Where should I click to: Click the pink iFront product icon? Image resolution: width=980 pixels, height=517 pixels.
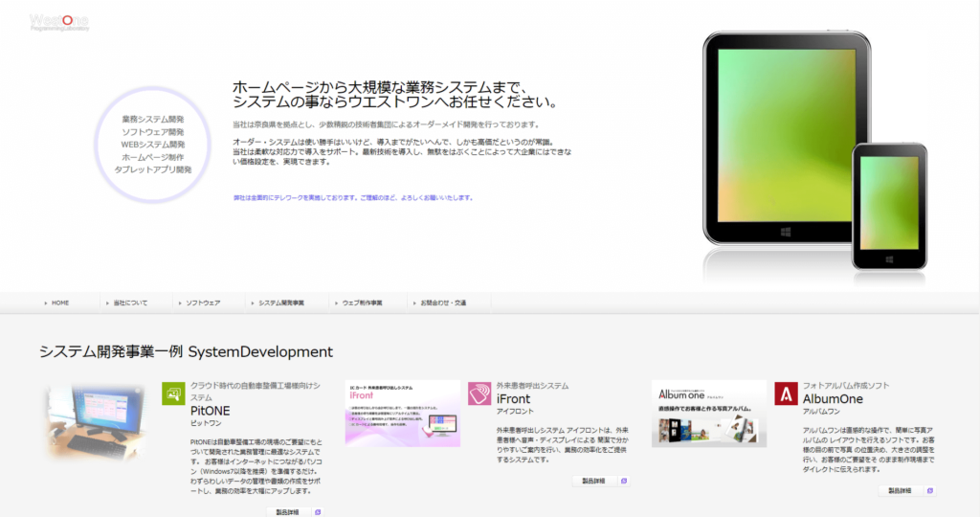point(479,393)
